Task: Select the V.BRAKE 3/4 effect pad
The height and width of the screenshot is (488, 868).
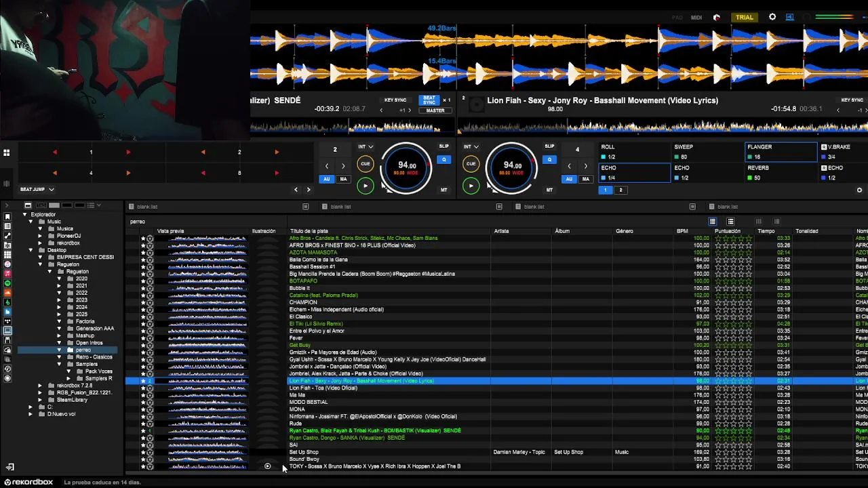Action: tap(844, 152)
